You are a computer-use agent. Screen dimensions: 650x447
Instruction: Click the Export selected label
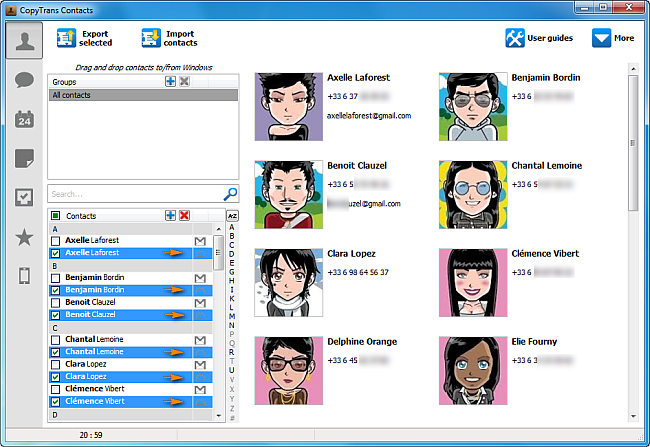point(95,38)
